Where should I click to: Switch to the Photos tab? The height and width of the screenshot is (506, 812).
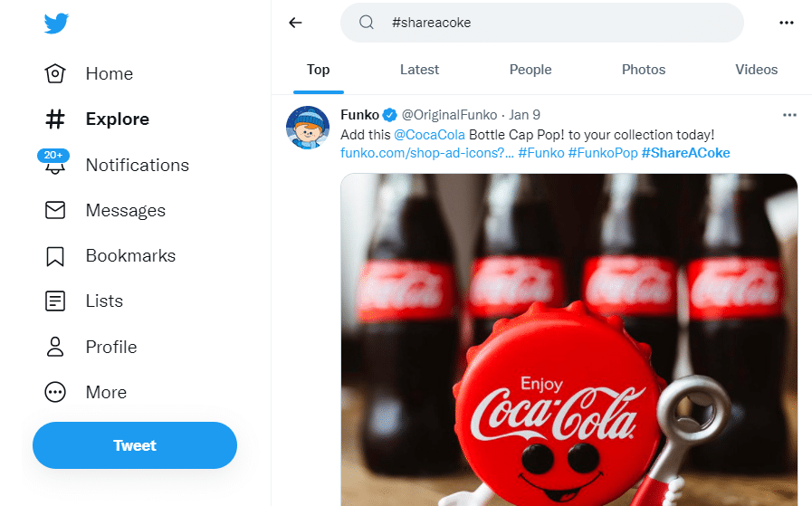tap(644, 70)
